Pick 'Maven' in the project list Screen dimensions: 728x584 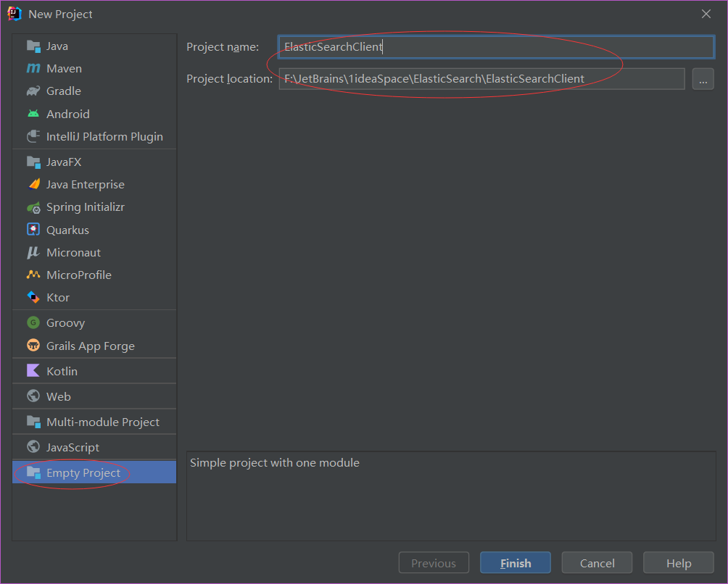(64, 69)
